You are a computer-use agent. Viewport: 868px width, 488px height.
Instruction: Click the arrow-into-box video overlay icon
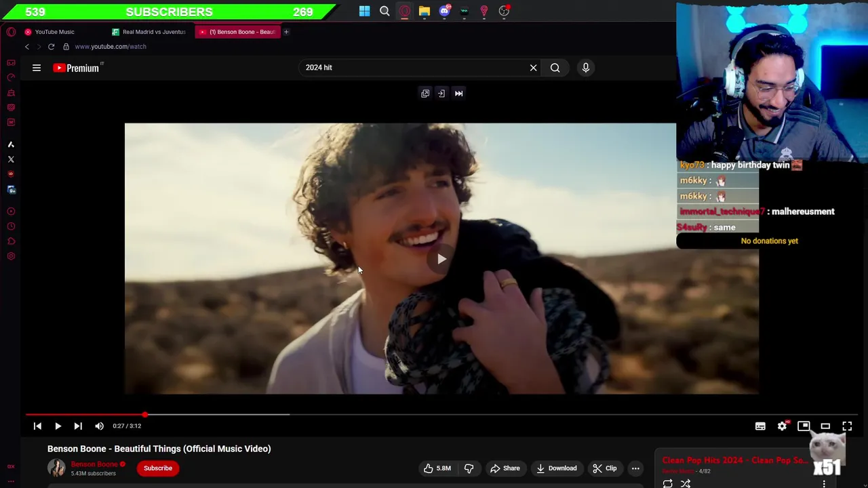[441, 94]
